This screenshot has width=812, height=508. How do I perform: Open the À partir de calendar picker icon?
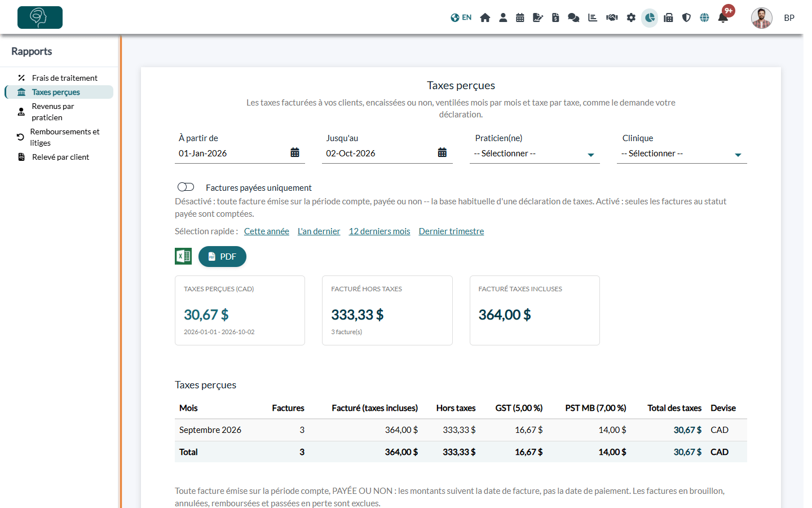pos(295,152)
